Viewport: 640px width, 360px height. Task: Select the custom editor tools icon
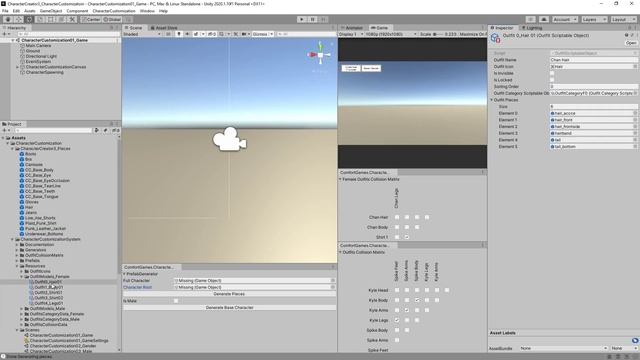(72, 19)
